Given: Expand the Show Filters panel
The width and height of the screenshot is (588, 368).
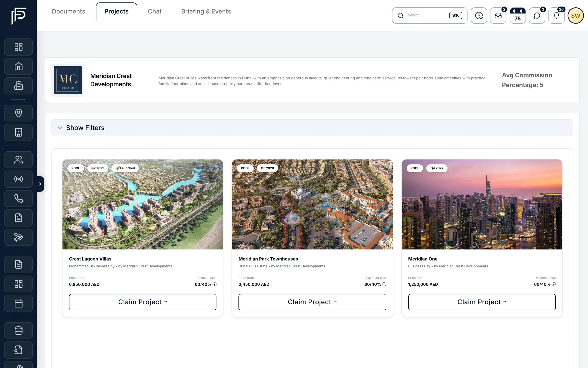Looking at the screenshot, I should (x=312, y=128).
